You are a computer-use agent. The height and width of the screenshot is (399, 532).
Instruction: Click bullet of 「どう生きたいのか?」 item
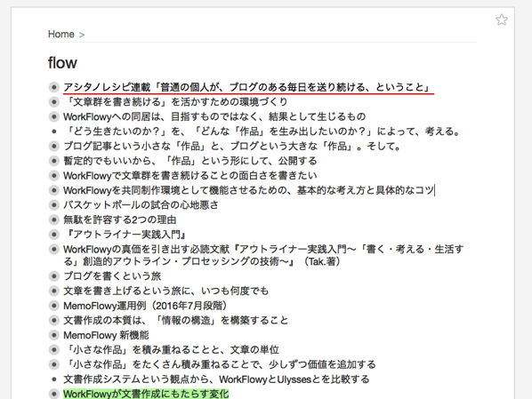tap(54, 132)
